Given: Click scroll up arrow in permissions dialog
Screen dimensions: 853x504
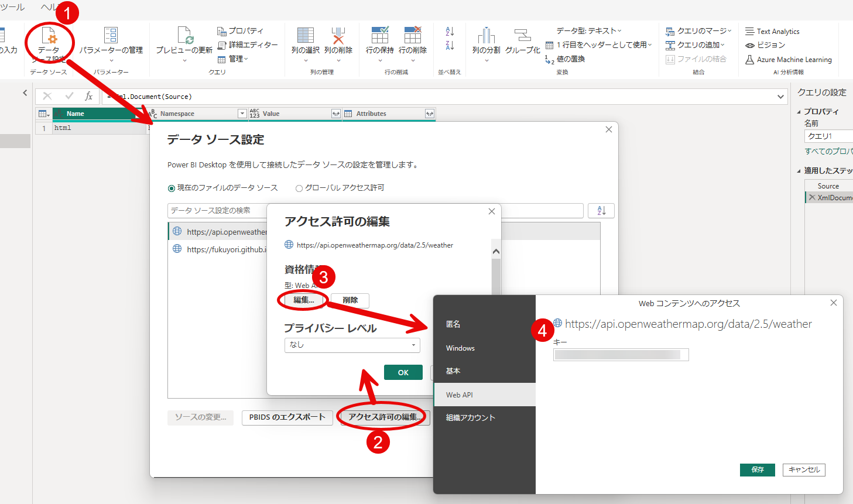Looking at the screenshot, I should [x=496, y=252].
